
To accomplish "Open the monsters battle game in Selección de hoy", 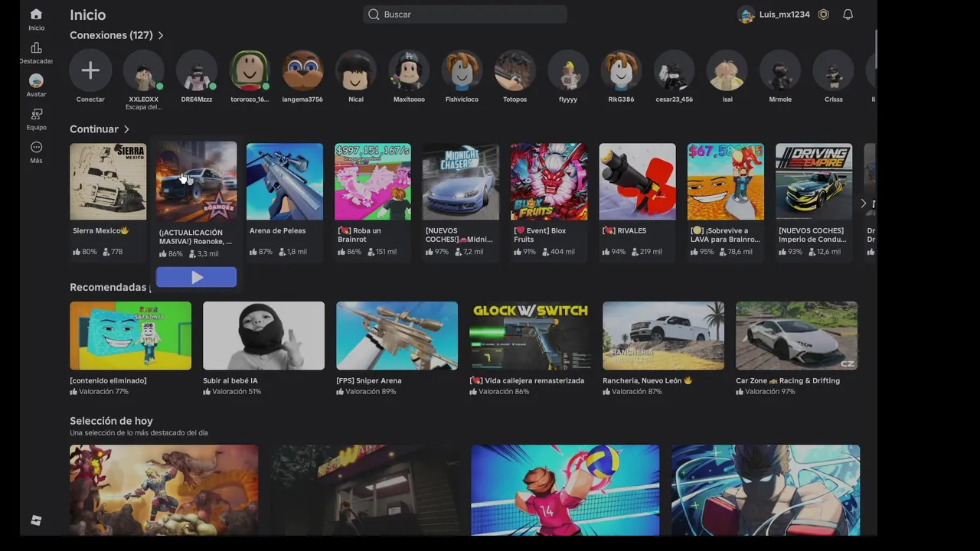I will [x=164, y=491].
